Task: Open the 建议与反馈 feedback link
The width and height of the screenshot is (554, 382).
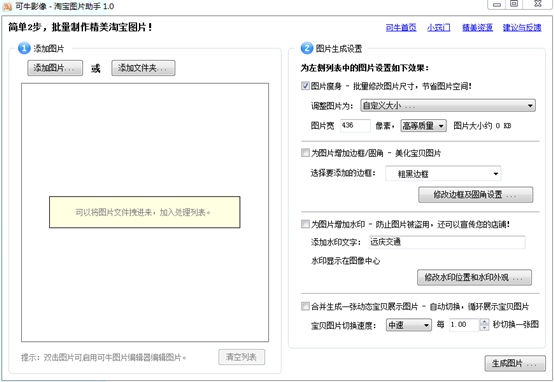Action: 522,27
